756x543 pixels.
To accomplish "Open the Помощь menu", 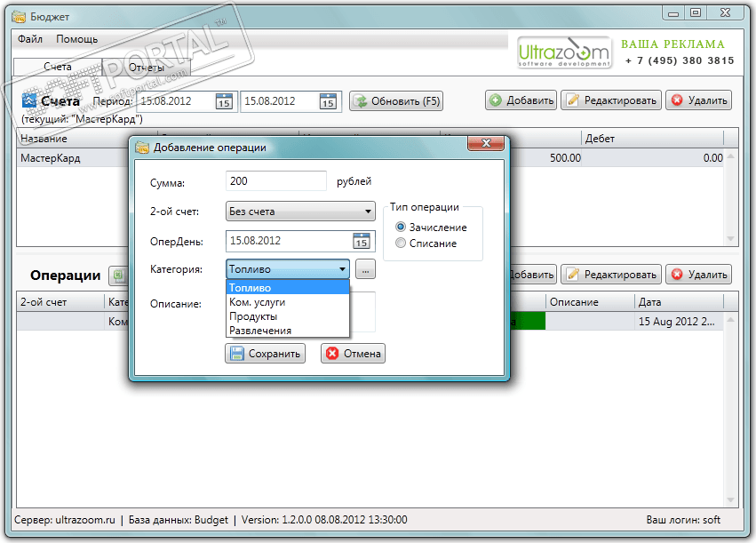I will (76, 39).
